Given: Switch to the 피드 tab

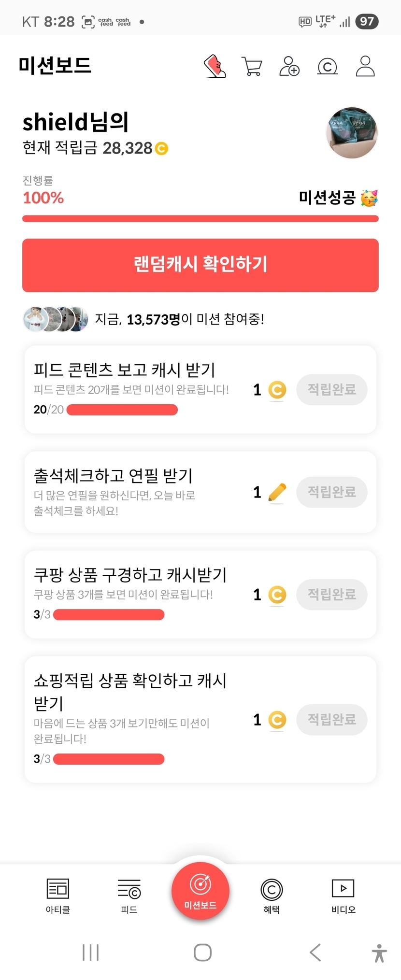Looking at the screenshot, I should point(129,896).
